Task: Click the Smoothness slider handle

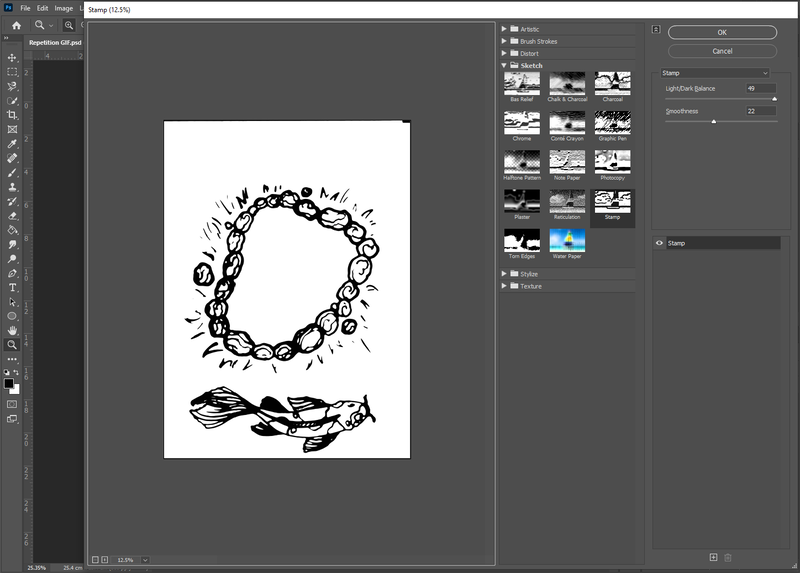Action: point(713,121)
